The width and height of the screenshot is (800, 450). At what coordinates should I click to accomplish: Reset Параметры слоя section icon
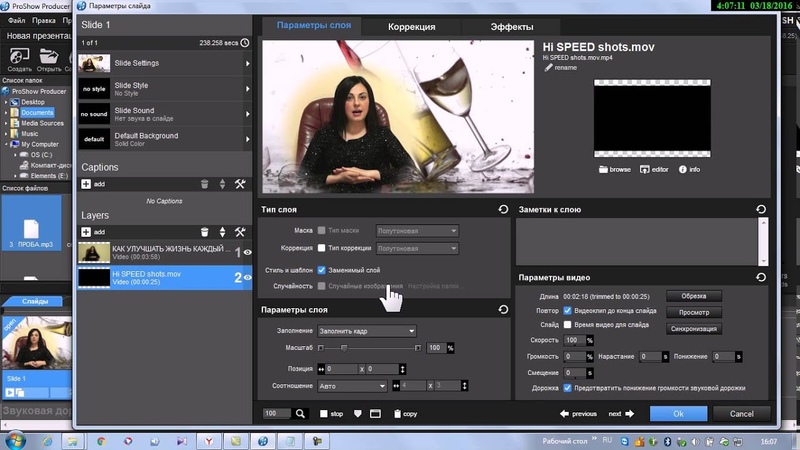(503, 310)
